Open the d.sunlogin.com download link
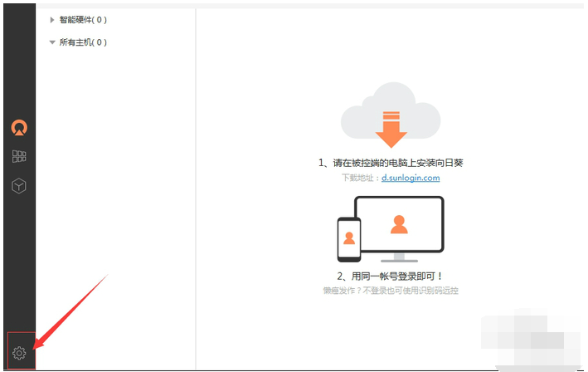 click(410, 178)
